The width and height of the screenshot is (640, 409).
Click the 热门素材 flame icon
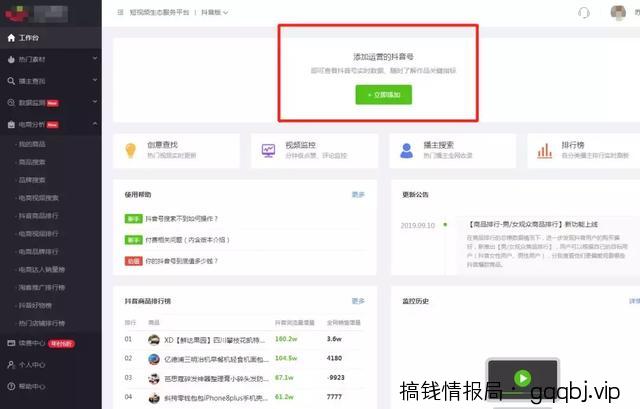[x=11, y=60]
